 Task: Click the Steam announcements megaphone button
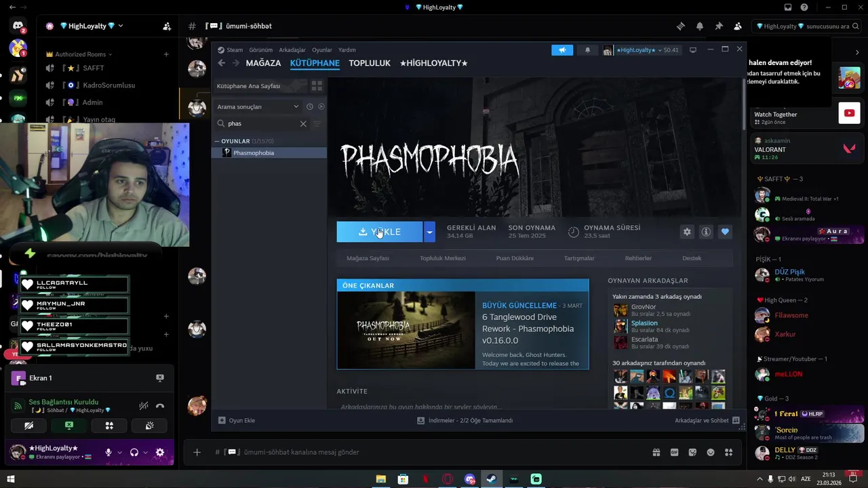[562, 50]
